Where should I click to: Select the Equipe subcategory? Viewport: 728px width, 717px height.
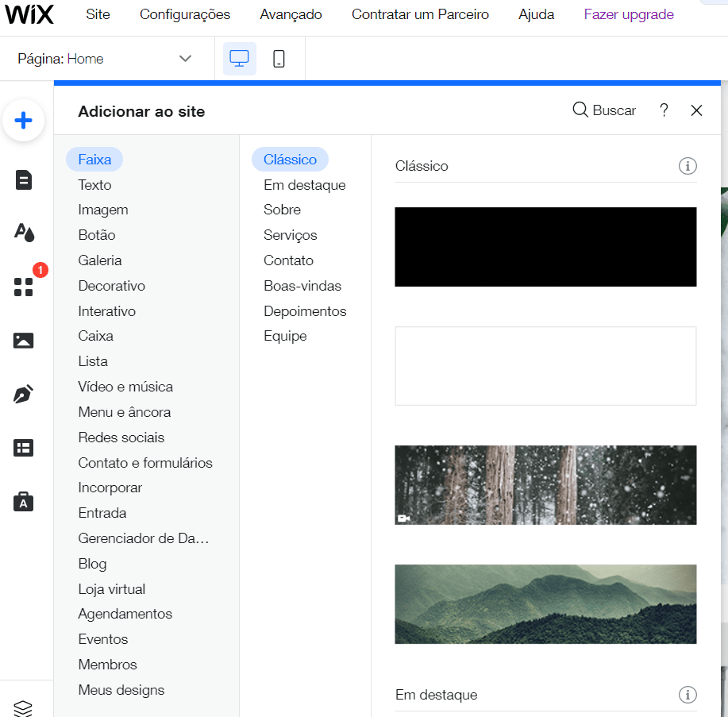pyautogui.click(x=285, y=336)
